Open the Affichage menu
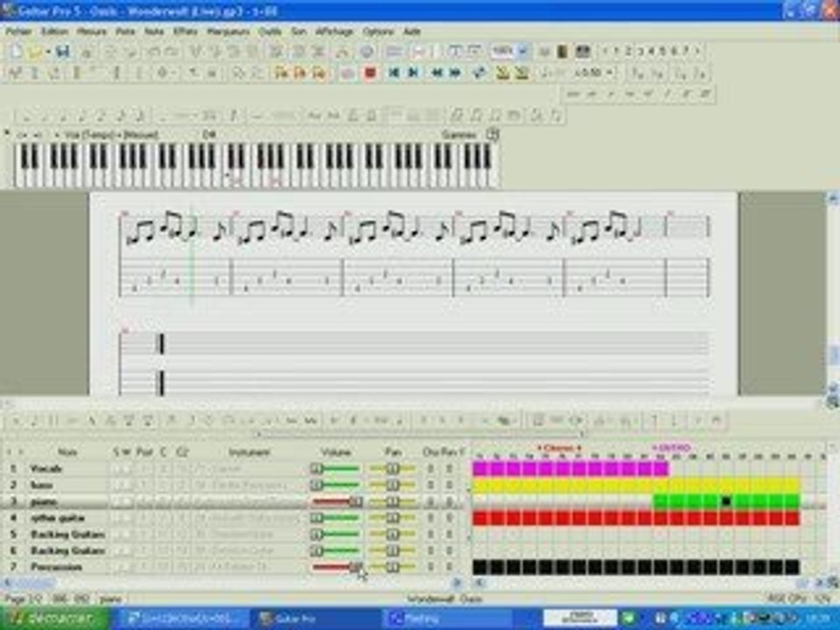Image resolution: width=840 pixels, height=630 pixels. (x=333, y=31)
